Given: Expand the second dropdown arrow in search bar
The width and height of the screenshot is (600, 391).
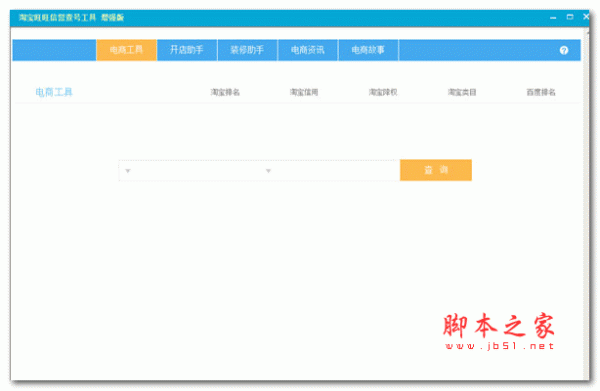Looking at the screenshot, I should (x=268, y=171).
